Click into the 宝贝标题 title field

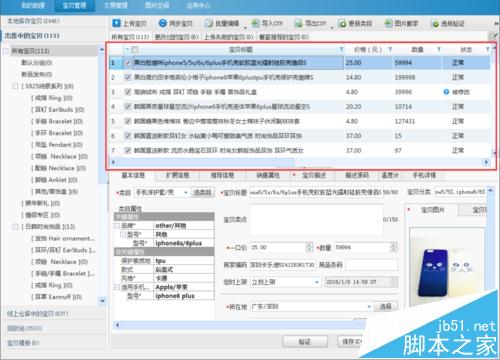click(316, 192)
